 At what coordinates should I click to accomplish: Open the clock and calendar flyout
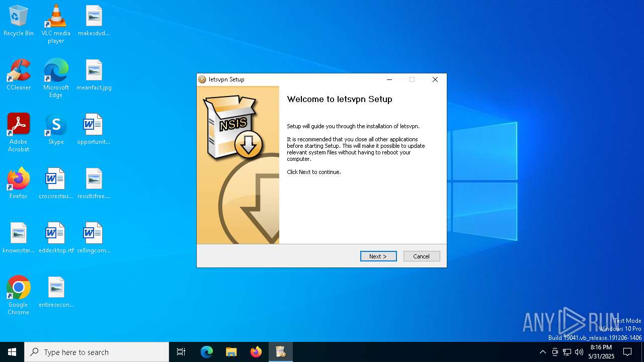coord(601,352)
